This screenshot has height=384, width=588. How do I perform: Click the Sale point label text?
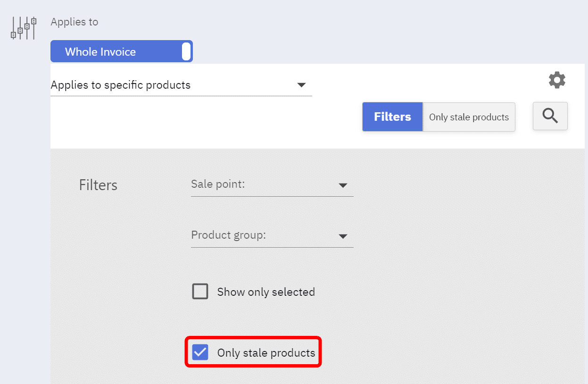tap(218, 184)
